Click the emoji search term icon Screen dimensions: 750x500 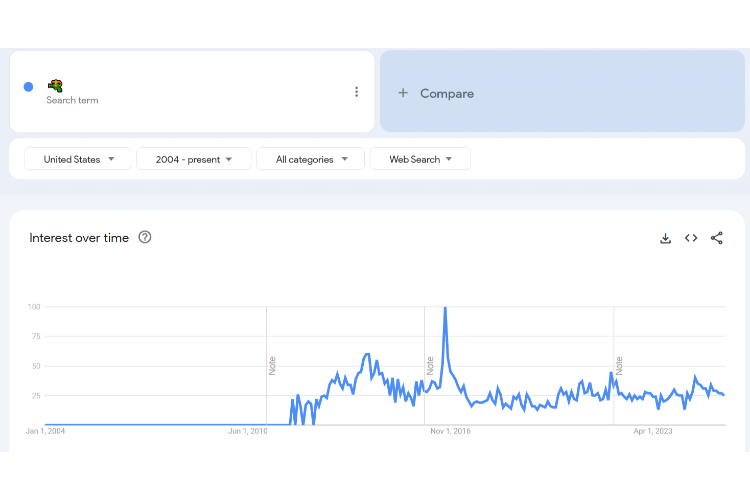coord(55,85)
